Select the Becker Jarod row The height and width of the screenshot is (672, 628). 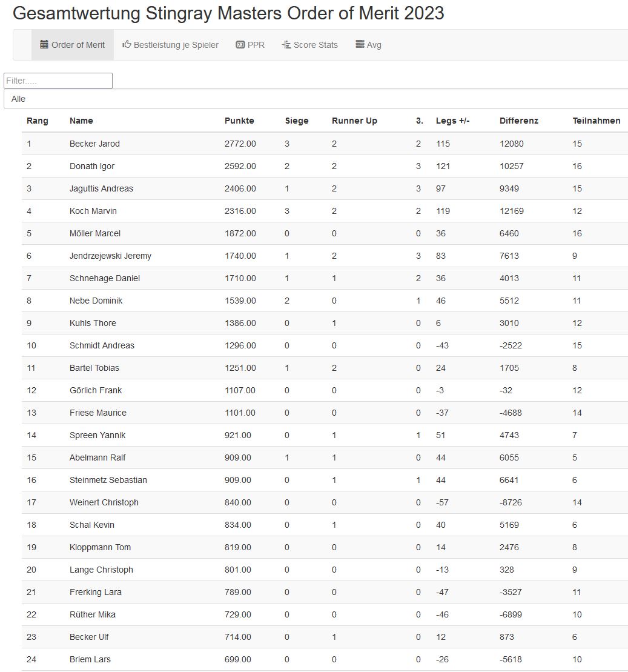coord(94,144)
